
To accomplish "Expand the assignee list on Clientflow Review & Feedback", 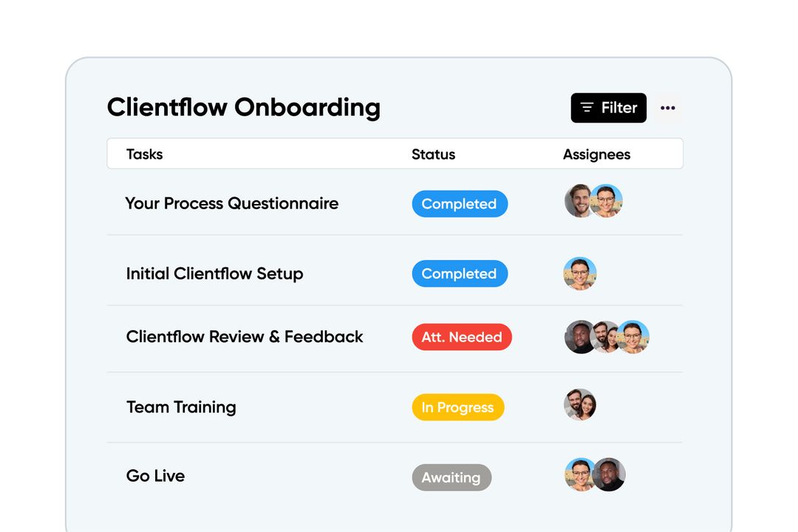I will (x=607, y=337).
